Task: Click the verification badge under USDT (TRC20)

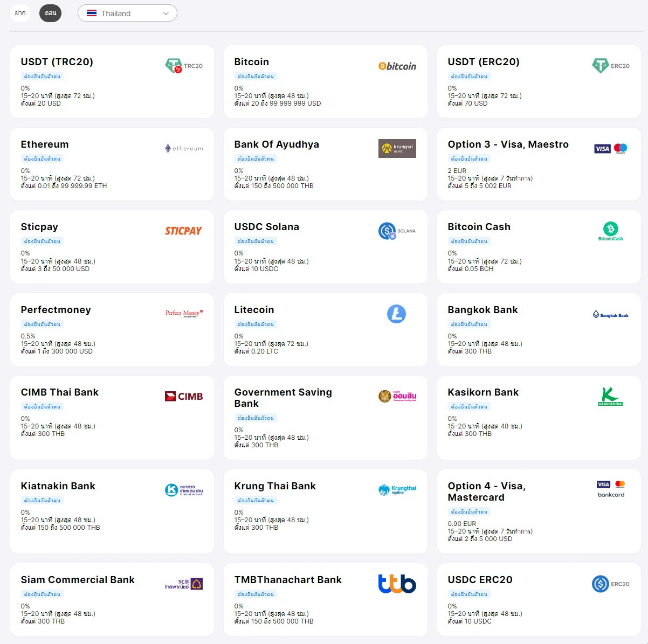Action: [x=42, y=77]
